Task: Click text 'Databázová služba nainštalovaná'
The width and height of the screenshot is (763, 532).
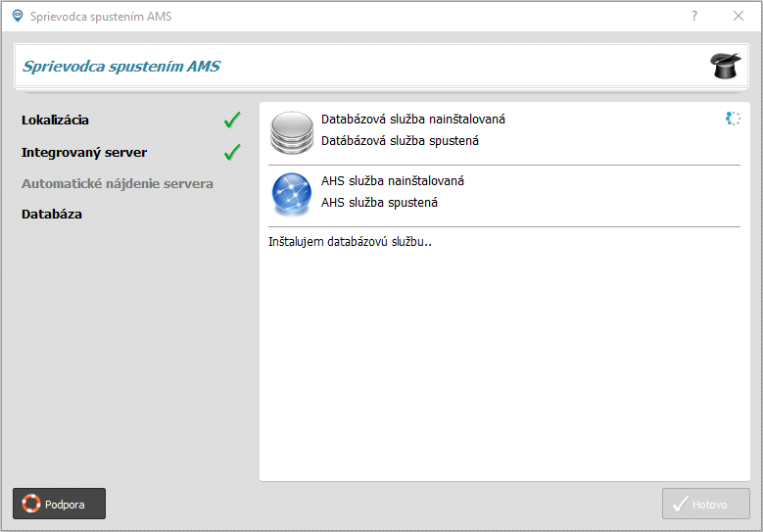Action: pos(413,120)
